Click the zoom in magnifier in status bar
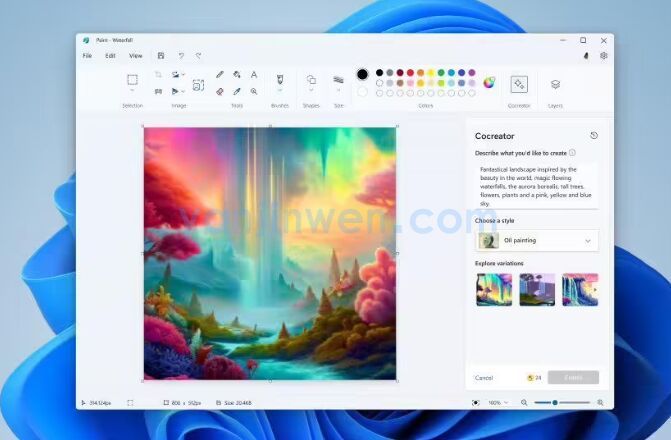 600,403
